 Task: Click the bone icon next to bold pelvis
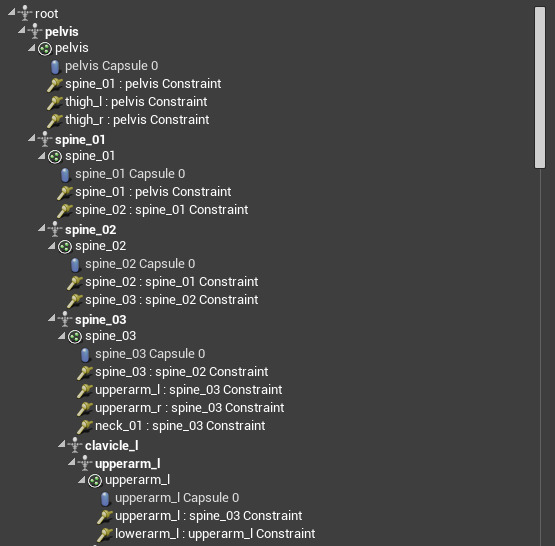coord(35,31)
